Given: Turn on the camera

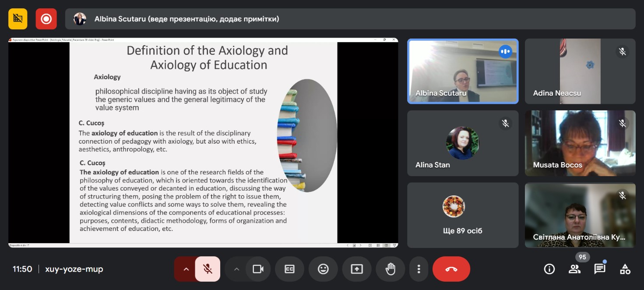Looking at the screenshot, I should click(258, 269).
